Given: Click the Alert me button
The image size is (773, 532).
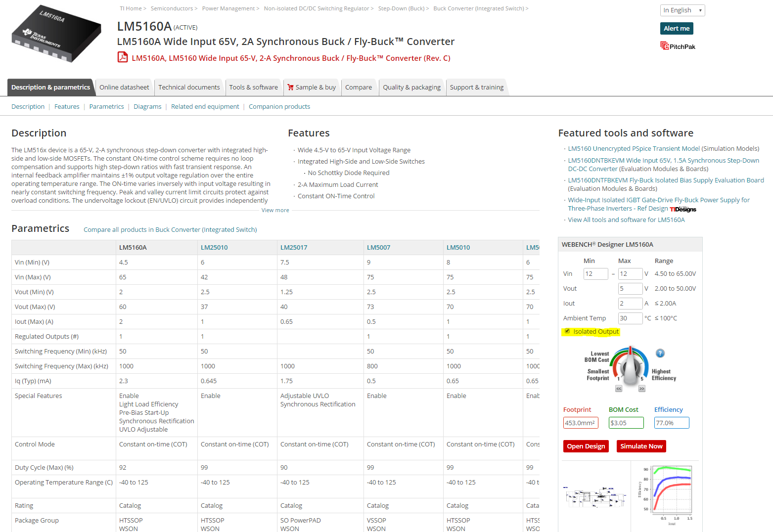Looking at the screenshot, I should [677, 28].
